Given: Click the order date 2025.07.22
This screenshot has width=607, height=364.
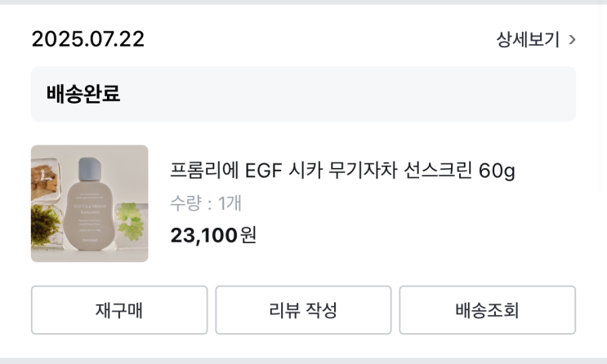Looking at the screenshot, I should click(x=87, y=39).
